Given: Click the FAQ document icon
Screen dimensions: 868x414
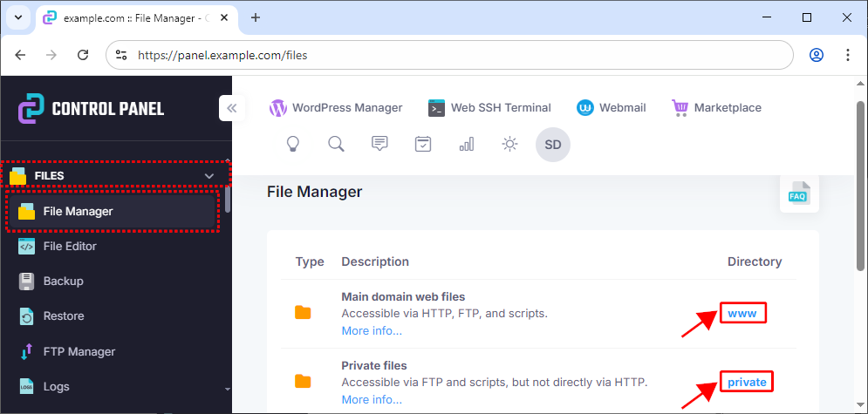Looking at the screenshot, I should coord(799,194).
